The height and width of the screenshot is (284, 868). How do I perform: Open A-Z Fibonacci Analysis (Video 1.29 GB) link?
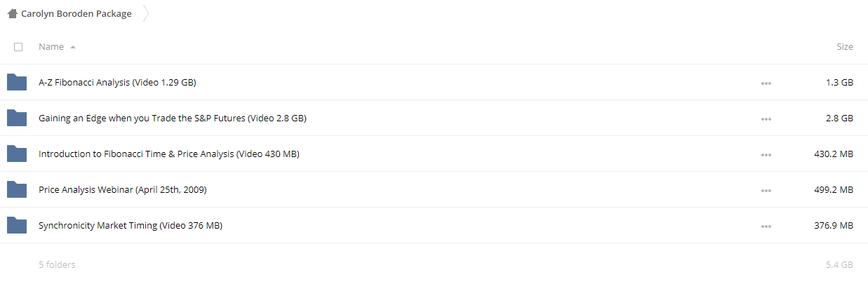click(x=117, y=82)
